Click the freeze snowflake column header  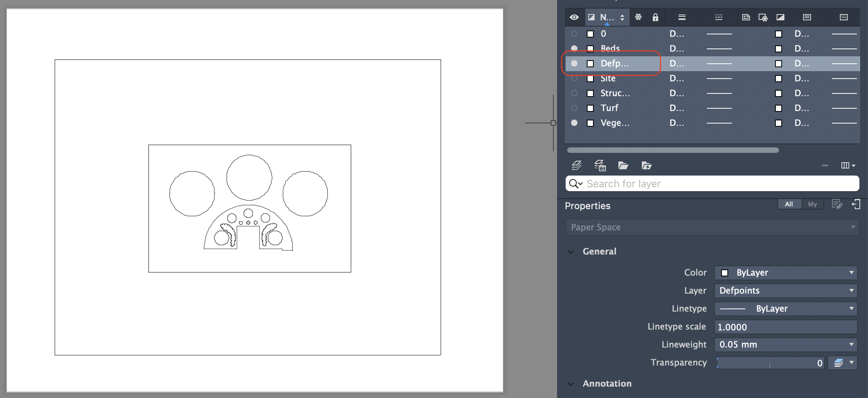pos(638,17)
